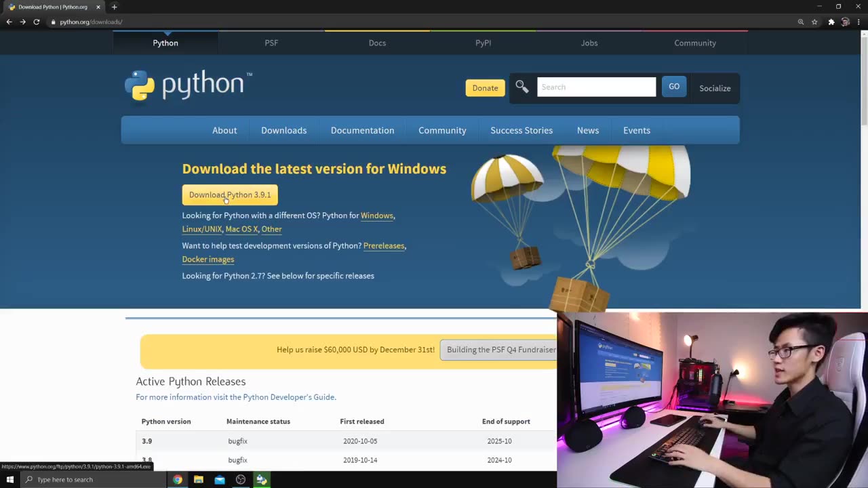This screenshot has width=868, height=488.
Task: Click the 3.9 version row label
Action: coord(147,441)
